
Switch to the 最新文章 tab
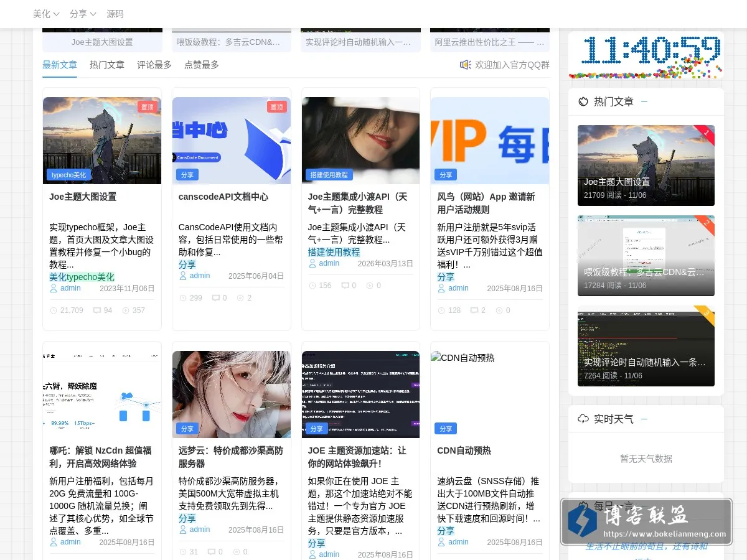[x=60, y=65]
